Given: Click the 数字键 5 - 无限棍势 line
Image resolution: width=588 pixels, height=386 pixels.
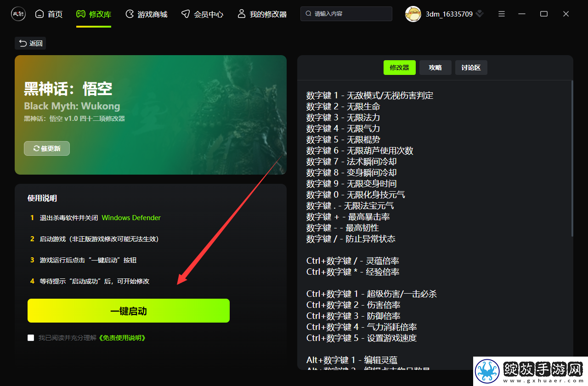Looking at the screenshot, I should pyautogui.click(x=343, y=140).
